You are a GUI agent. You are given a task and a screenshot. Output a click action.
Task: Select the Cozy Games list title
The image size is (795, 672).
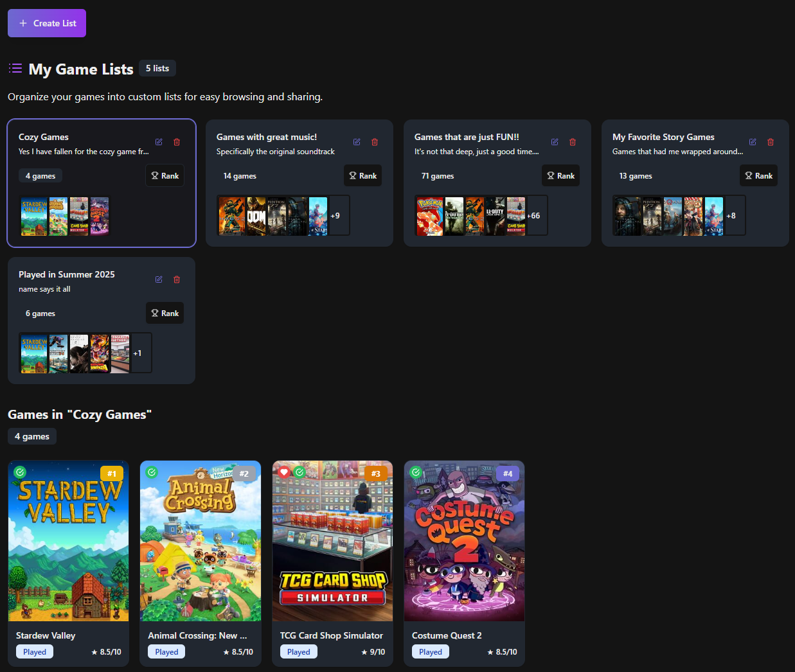pyautogui.click(x=44, y=137)
